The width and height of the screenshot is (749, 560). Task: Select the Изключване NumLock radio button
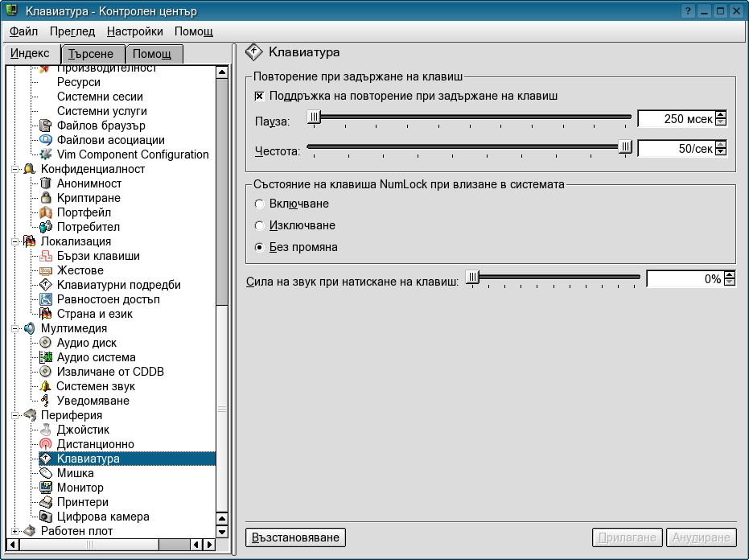(x=259, y=226)
